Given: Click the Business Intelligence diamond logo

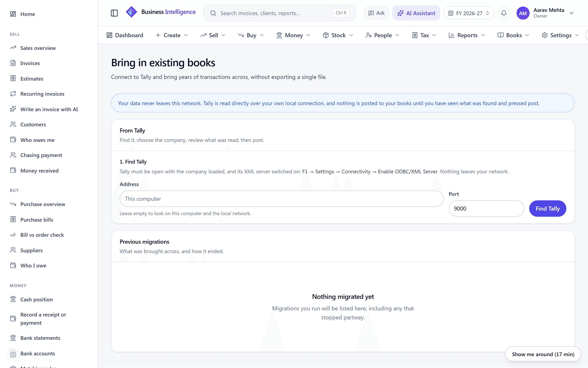Looking at the screenshot, I should (131, 12).
